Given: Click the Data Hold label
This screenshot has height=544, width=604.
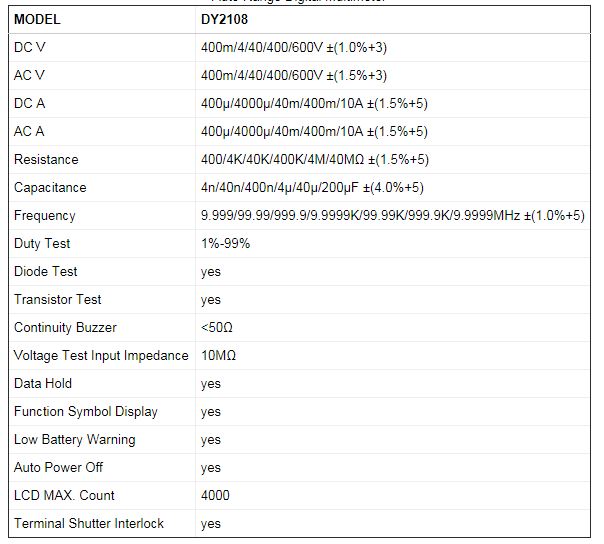Looking at the screenshot, I should (x=43, y=383).
